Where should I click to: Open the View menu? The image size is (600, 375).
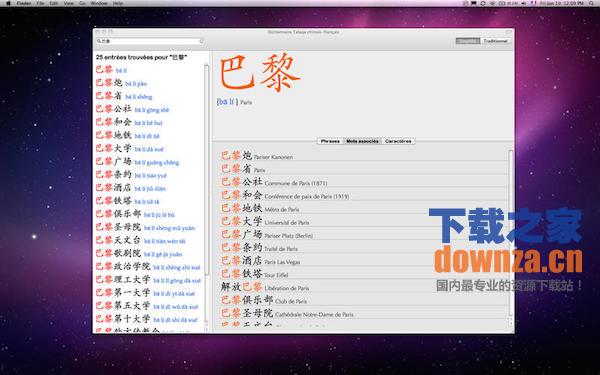point(68,3)
